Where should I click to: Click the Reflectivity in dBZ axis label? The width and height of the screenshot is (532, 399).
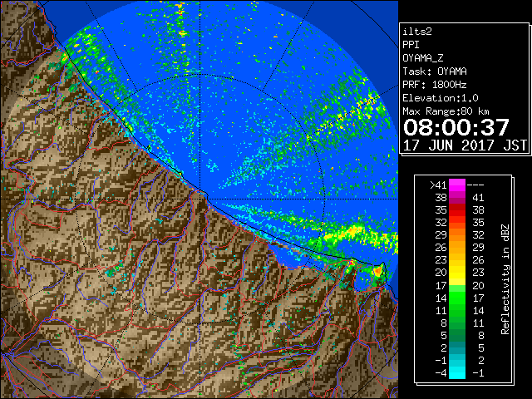(x=505, y=279)
